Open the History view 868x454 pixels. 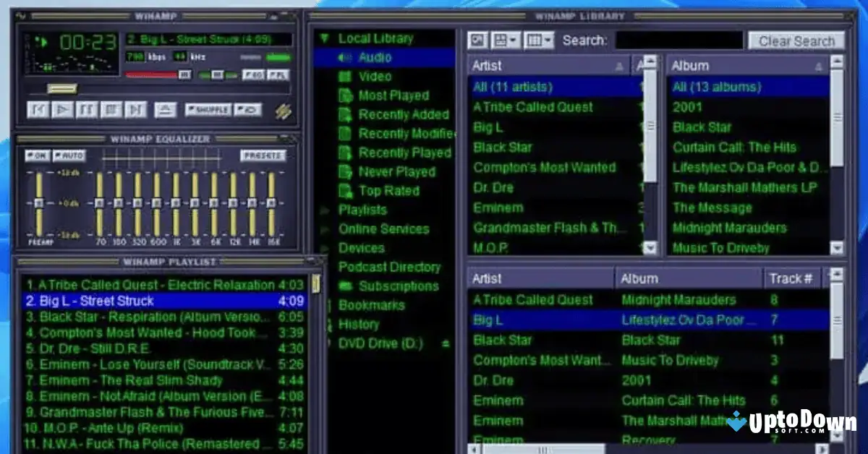(x=359, y=324)
